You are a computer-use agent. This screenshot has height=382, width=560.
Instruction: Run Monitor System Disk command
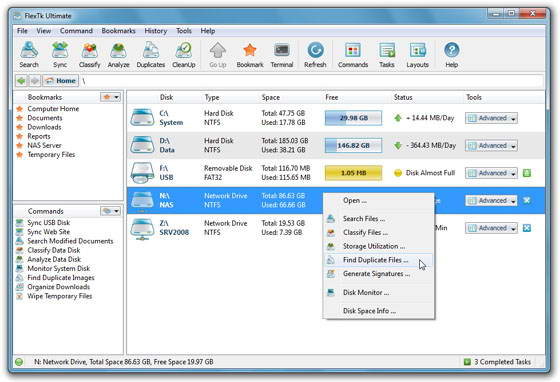point(59,268)
